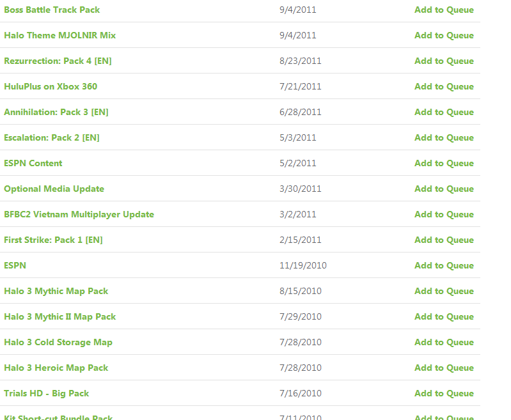Add ESPN Content to queue
This screenshot has width=511, height=420.
point(444,163)
